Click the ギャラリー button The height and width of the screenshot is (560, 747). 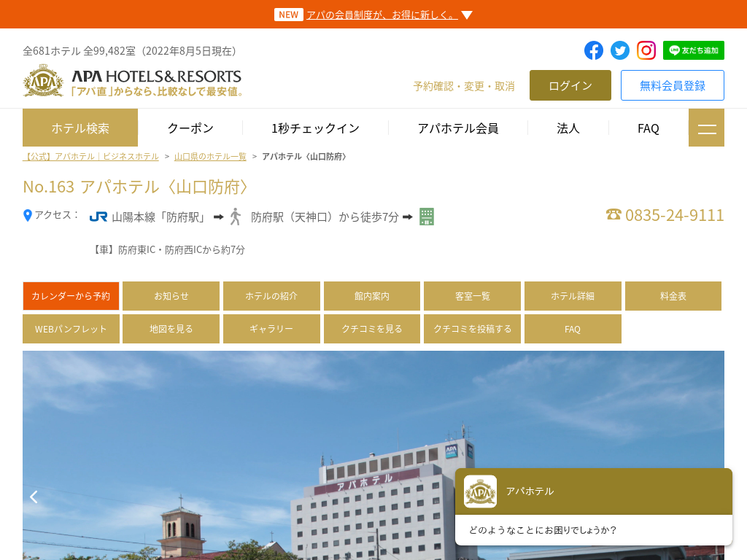pyautogui.click(x=271, y=329)
